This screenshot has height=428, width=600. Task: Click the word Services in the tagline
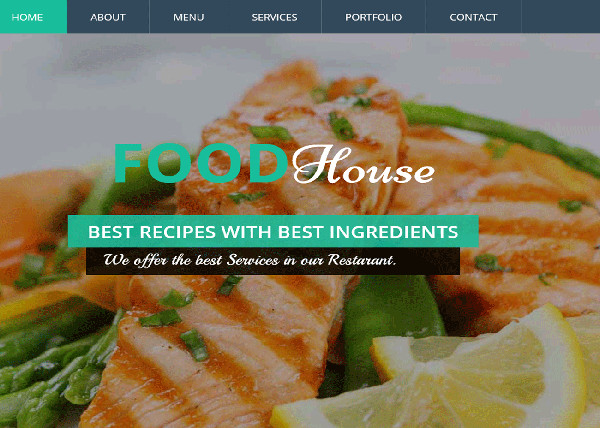pyautogui.click(x=253, y=260)
